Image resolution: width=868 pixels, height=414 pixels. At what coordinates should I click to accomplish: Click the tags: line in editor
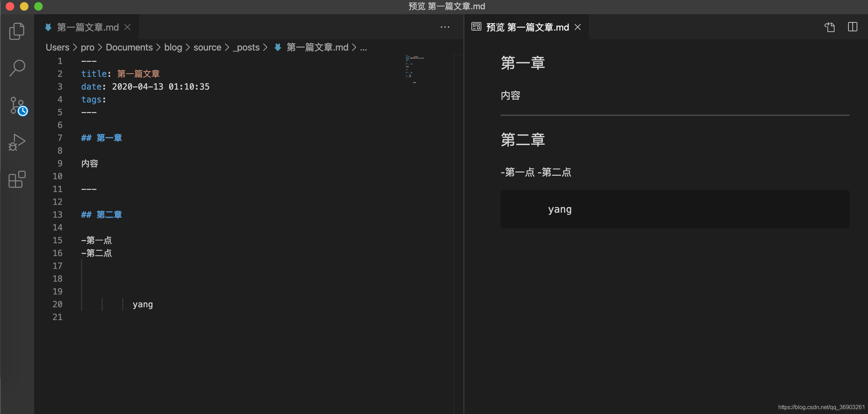click(x=94, y=99)
